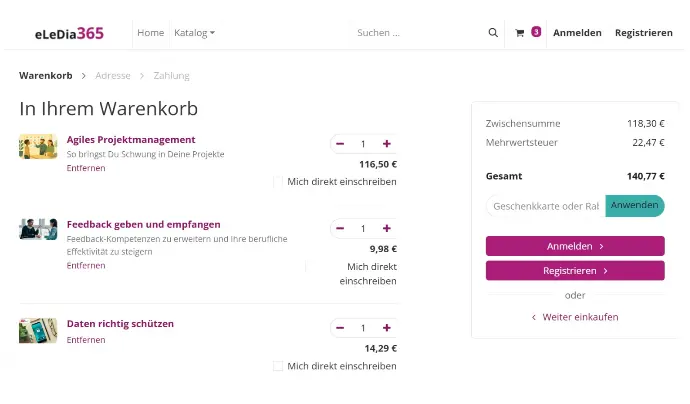Decrease quantity of Agiles Projektmanagement
Screen dimensions: 690x404
pos(340,144)
